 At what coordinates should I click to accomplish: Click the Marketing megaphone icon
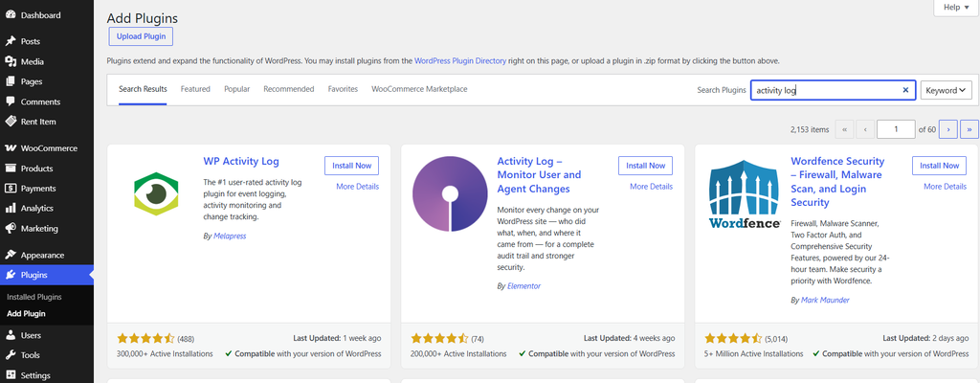(10, 229)
